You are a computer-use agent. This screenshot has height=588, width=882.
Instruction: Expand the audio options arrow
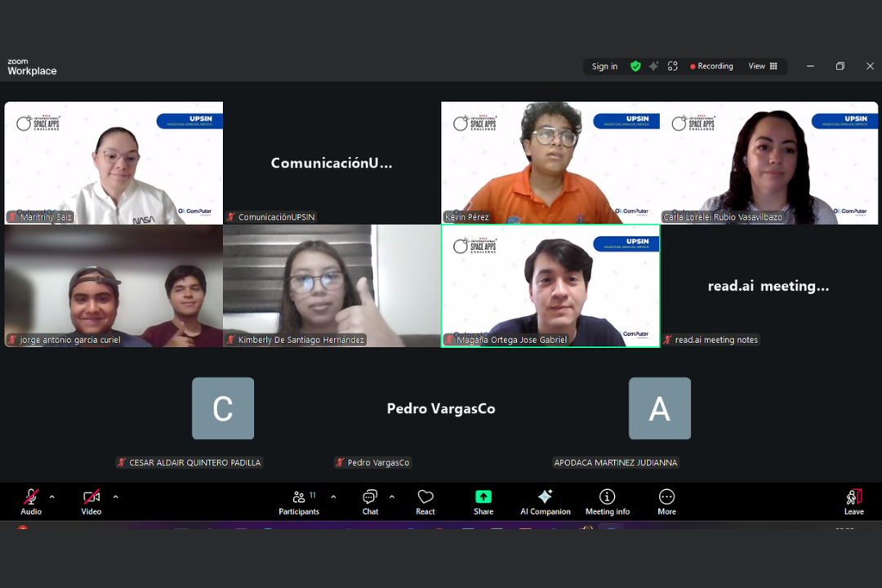[x=52, y=497]
